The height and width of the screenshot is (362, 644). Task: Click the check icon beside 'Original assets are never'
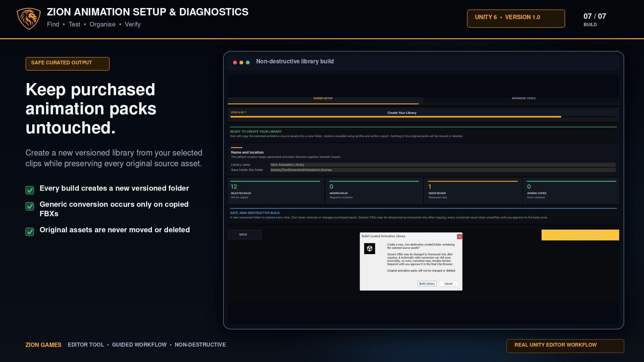(x=30, y=232)
